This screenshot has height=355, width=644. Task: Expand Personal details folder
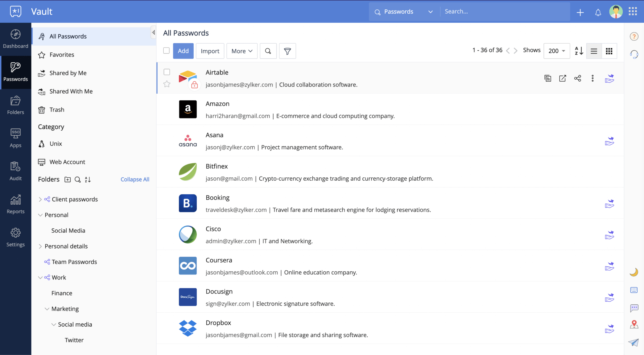click(x=40, y=246)
